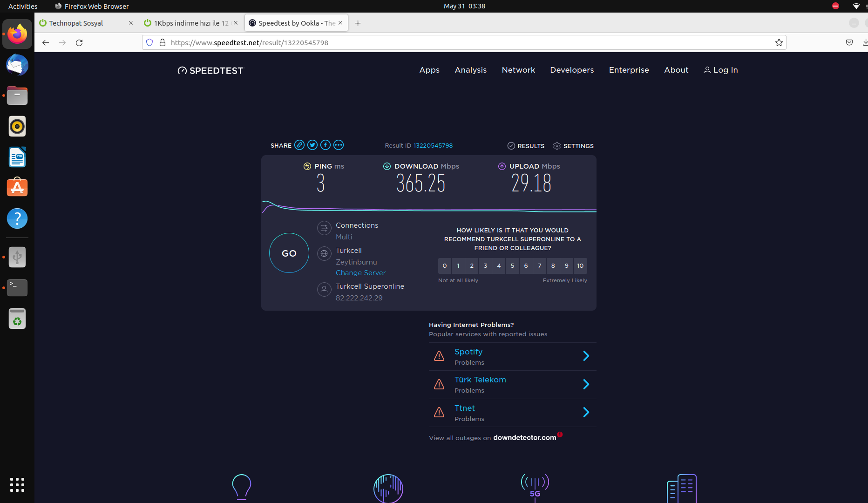Start a new test with GO

(289, 253)
